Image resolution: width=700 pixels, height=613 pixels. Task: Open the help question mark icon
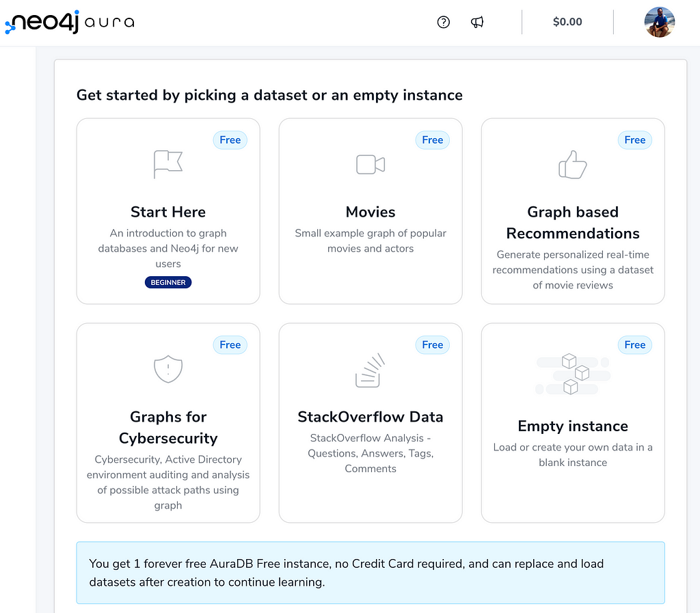tap(443, 22)
